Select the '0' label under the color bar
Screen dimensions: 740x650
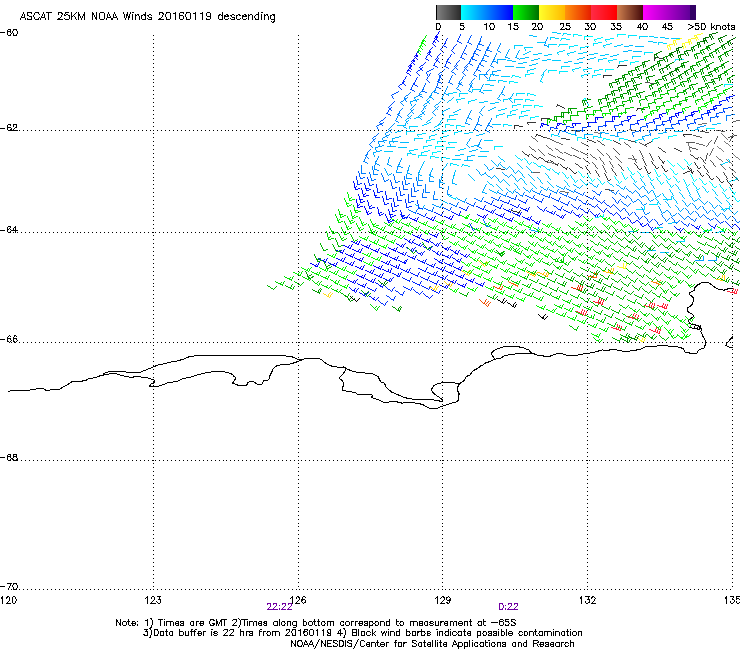[x=438, y=27]
